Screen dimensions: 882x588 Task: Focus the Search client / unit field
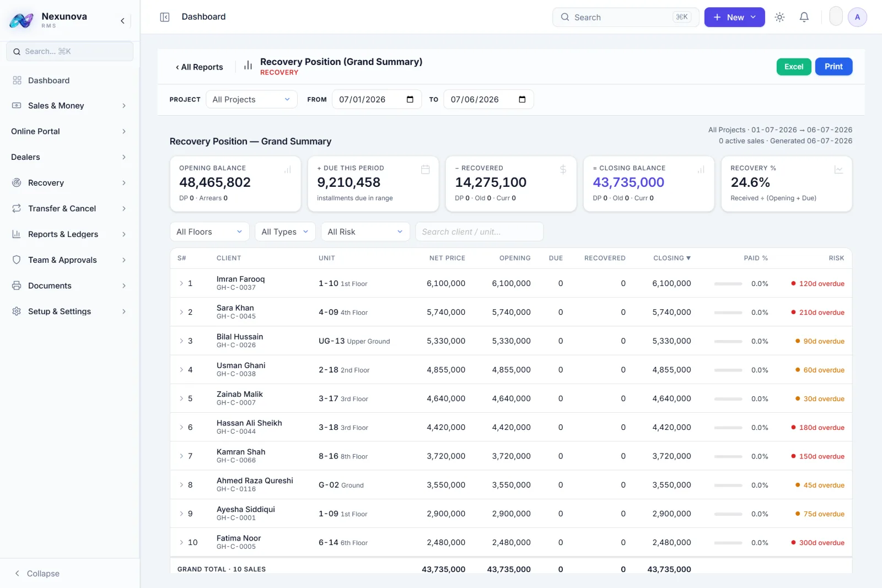pyautogui.click(x=479, y=232)
